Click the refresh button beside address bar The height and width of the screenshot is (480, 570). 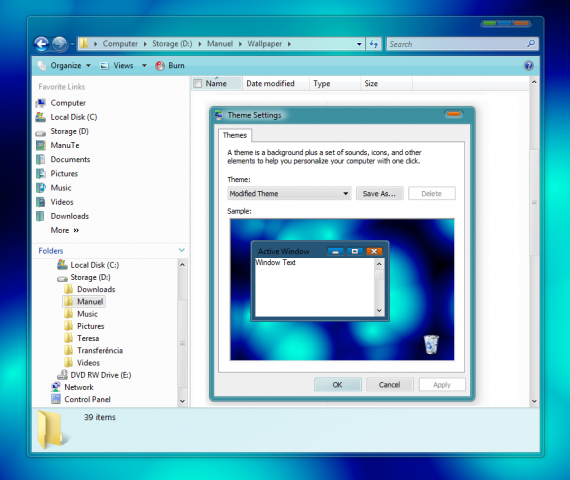374,44
